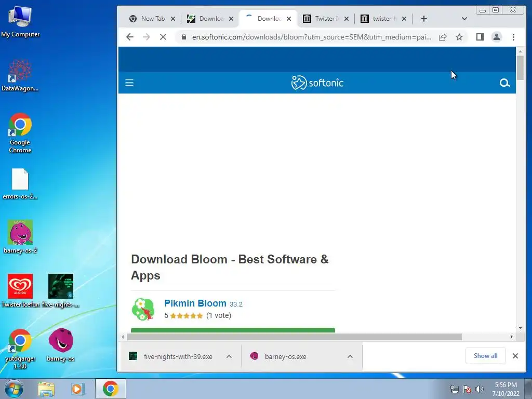The width and height of the screenshot is (532, 399).
Task: Select the Twister Icefun desktop icon
Action: (20, 291)
